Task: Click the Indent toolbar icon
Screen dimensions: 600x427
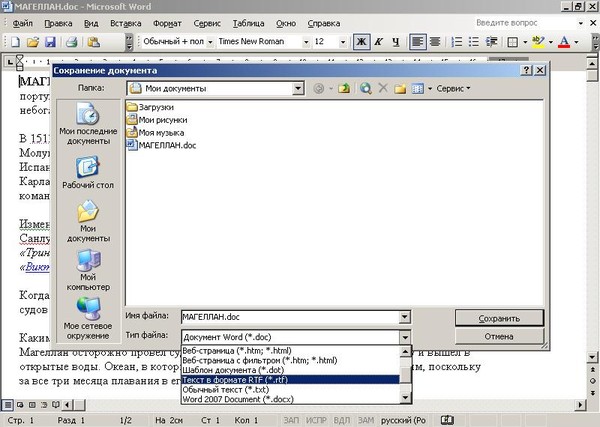Action: tap(491, 42)
